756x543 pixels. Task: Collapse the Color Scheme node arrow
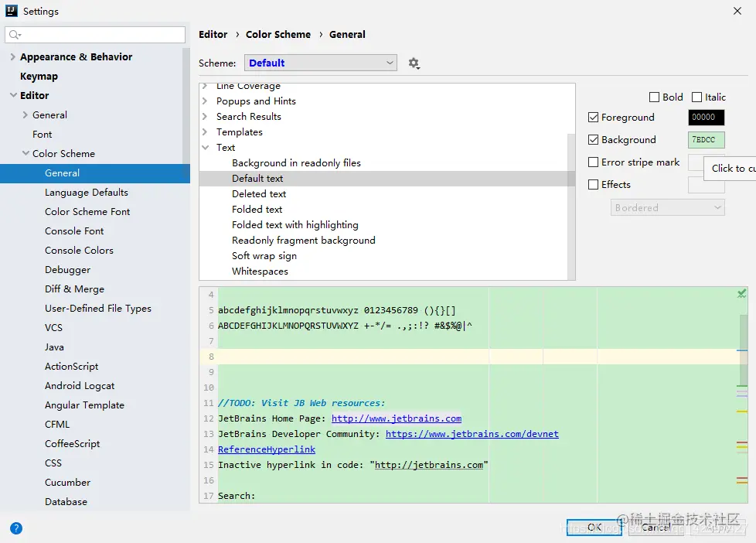[26, 153]
